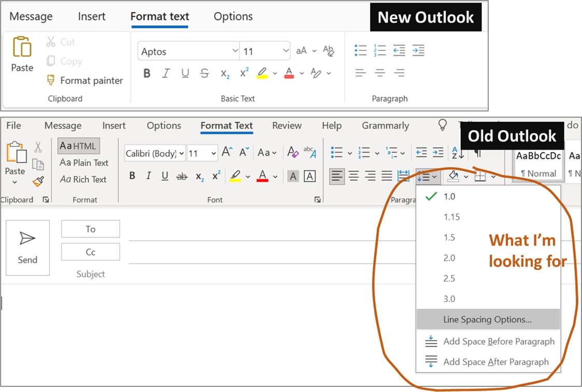The height and width of the screenshot is (392, 582).
Task: Open File tab in Old Outlook
Action: pyautogui.click(x=13, y=125)
